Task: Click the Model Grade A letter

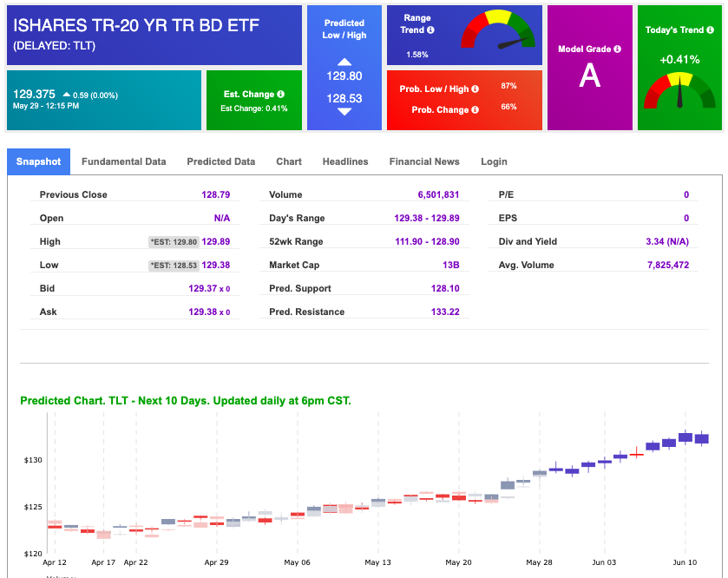Action: [x=590, y=75]
